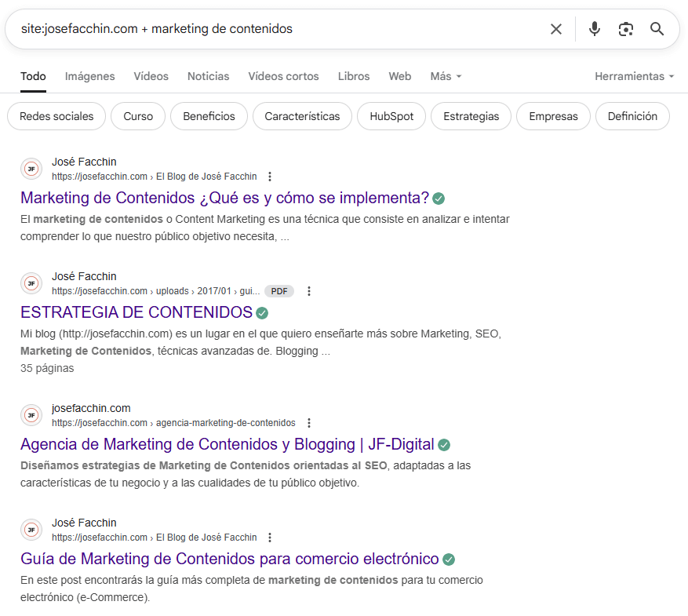Switch to the Vídeos tab
688x616 pixels.
click(151, 76)
